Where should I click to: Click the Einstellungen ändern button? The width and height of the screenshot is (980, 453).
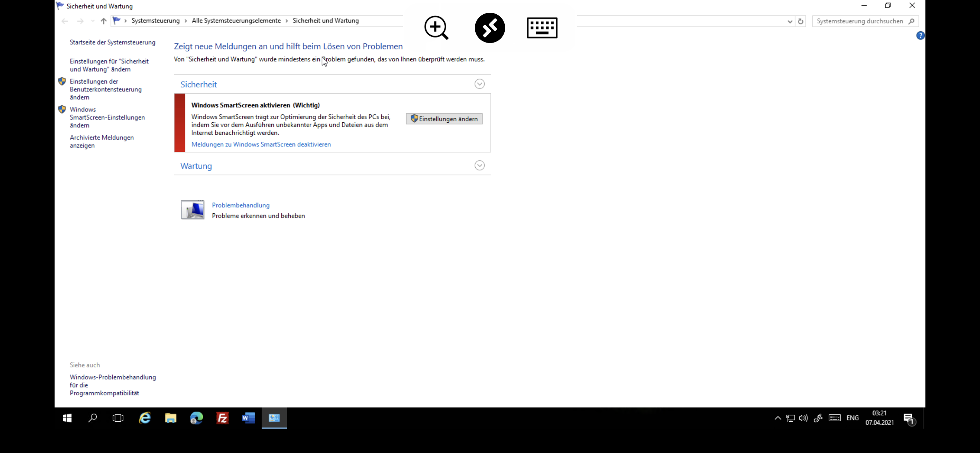444,119
